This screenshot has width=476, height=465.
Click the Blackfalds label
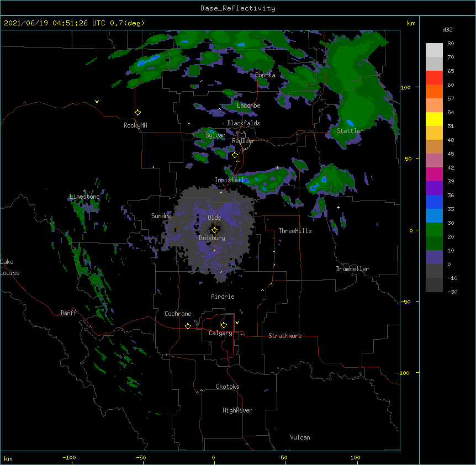pyautogui.click(x=244, y=123)
